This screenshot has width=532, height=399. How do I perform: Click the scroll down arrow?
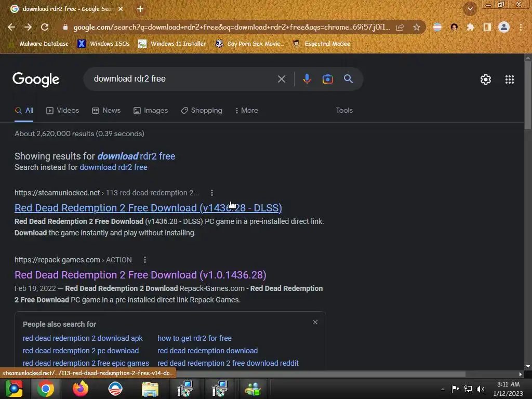(528, 366)
